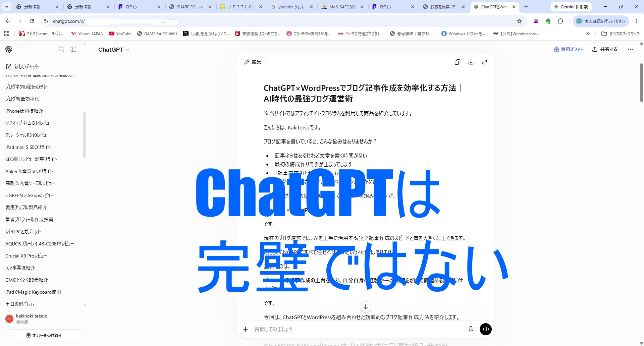The width and height of the screenshot is (644, 346).
Task: Open the Chrome three-dot menu
Action: click(636, 21)
